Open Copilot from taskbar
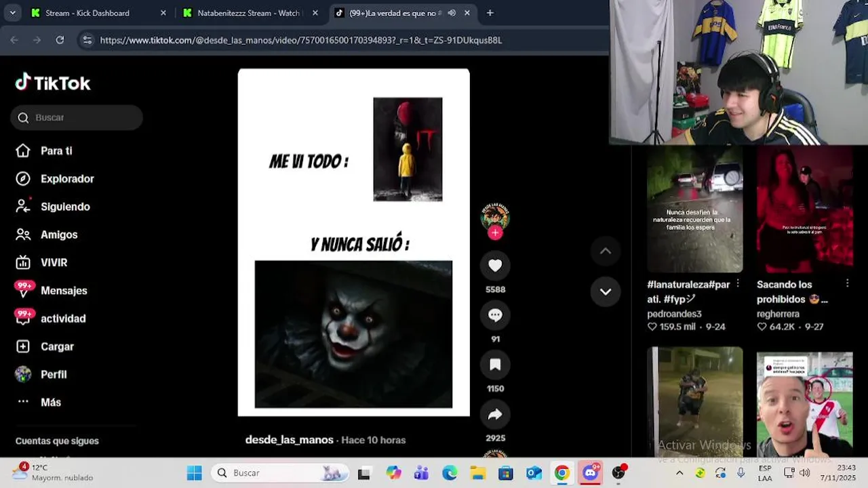Viewport: 868px width, 488px height. click(x=393, y=472)
